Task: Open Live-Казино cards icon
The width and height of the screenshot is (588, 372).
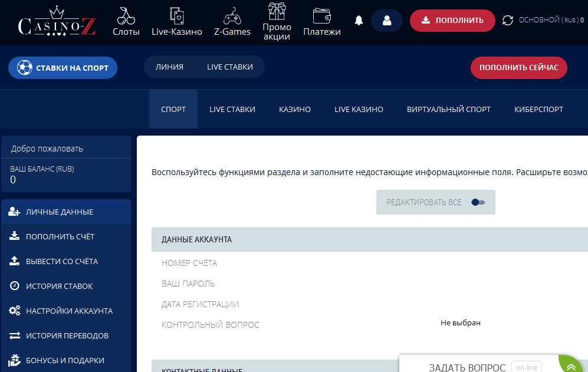Action: click(176, 15)
